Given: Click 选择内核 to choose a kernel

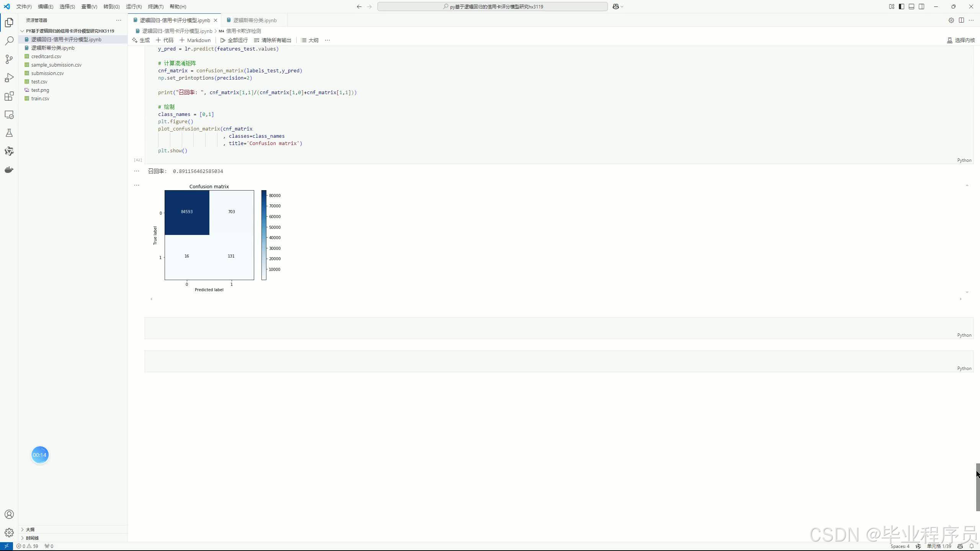Looking at the screenshot, I should pos(961,40).
